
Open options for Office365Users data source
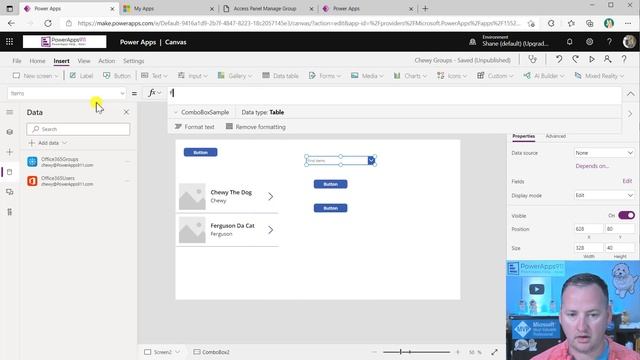pos(127,181)
